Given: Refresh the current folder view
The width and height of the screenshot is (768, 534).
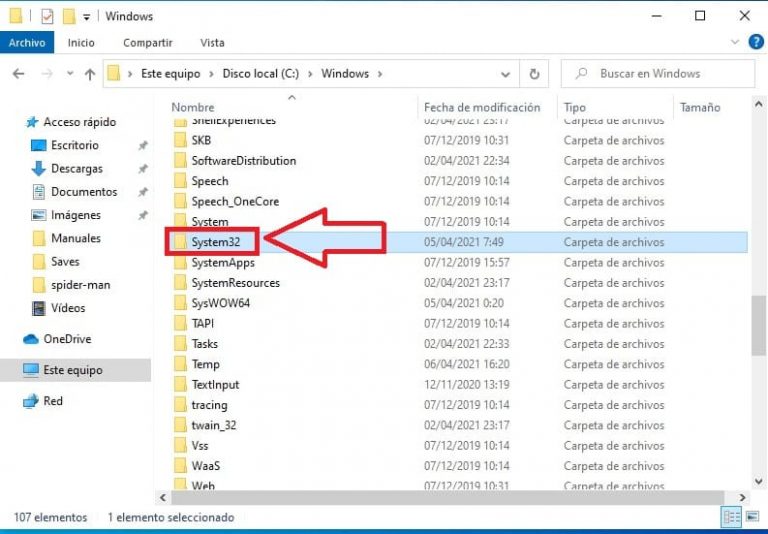Looking at the screenshot, I should [x=534, y=74].
